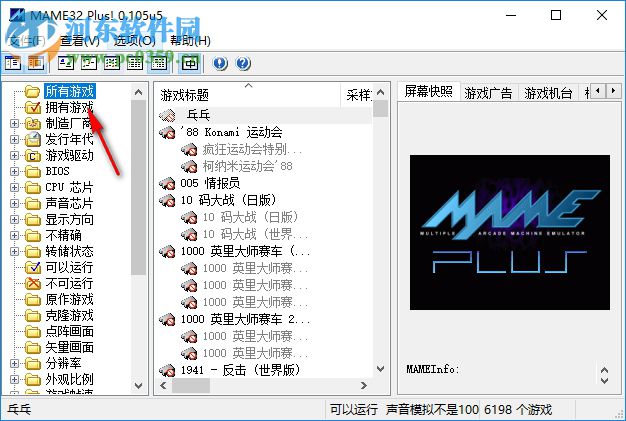
Task: Expand the BIOS folder
Action: click(x=14, y=171)
